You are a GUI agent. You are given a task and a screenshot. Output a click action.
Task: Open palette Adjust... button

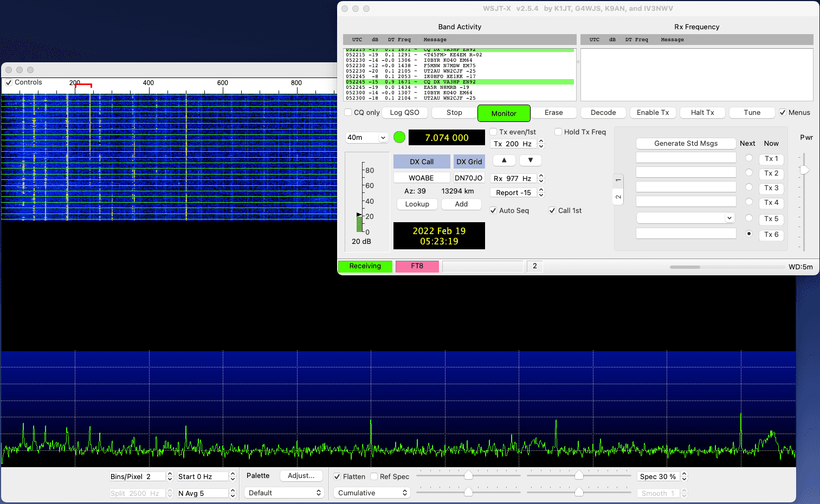[301, 476]
